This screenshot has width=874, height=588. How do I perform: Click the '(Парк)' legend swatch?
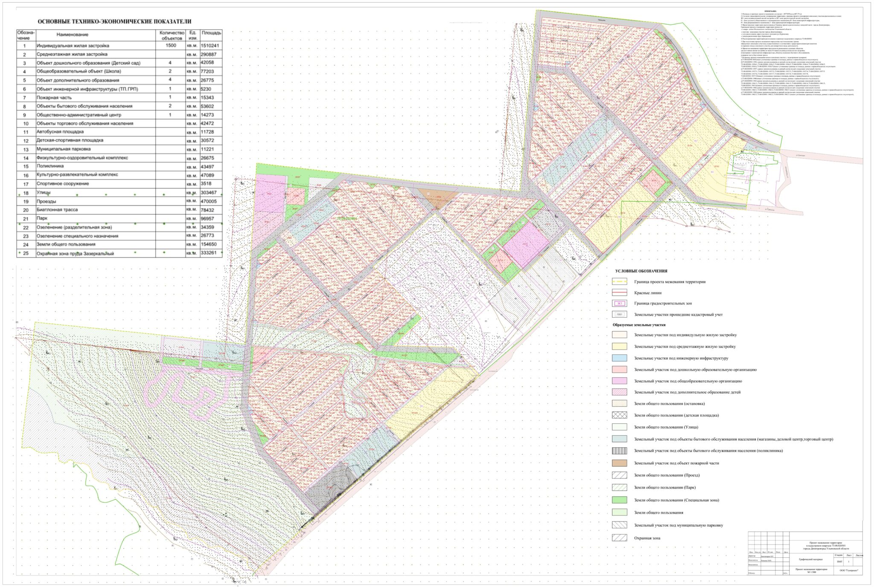[x=619, y=487]
